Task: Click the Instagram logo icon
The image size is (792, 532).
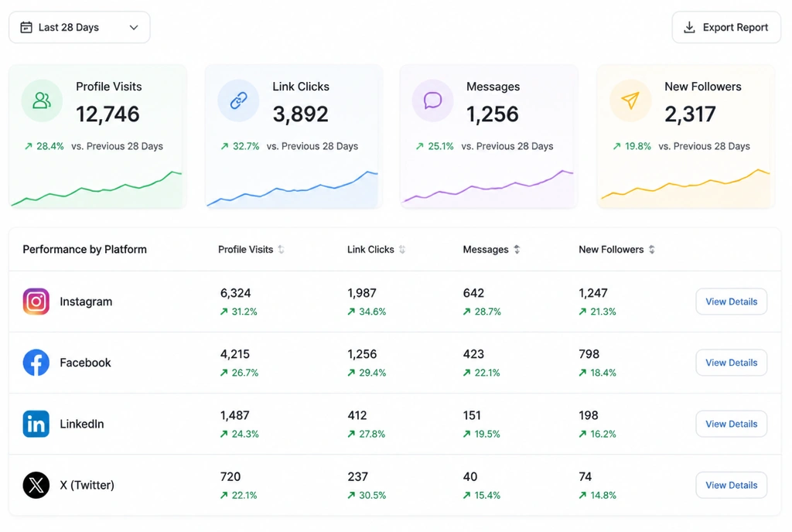Action: (x=36, y=302)
